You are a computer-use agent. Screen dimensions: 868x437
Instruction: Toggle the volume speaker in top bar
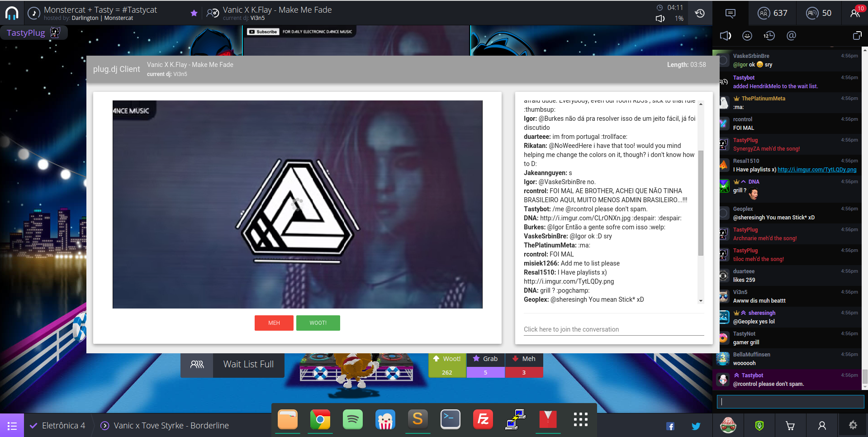click(x=660, y=19)
